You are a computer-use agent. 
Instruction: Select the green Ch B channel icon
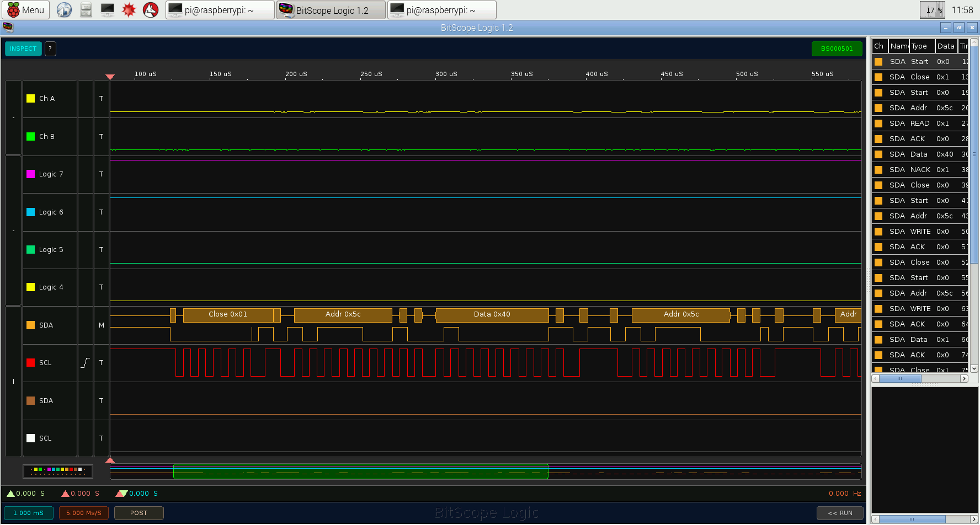click(x=30, y=136)
